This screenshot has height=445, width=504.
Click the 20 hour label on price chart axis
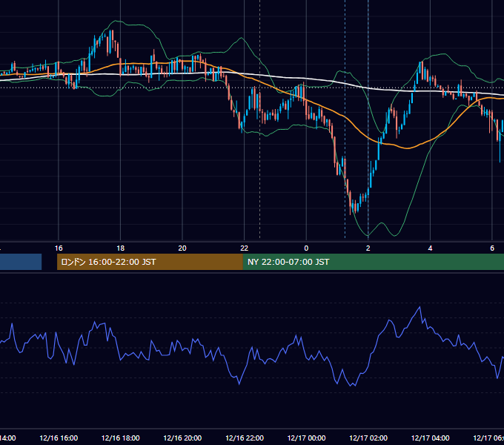(x=182, y=248)
